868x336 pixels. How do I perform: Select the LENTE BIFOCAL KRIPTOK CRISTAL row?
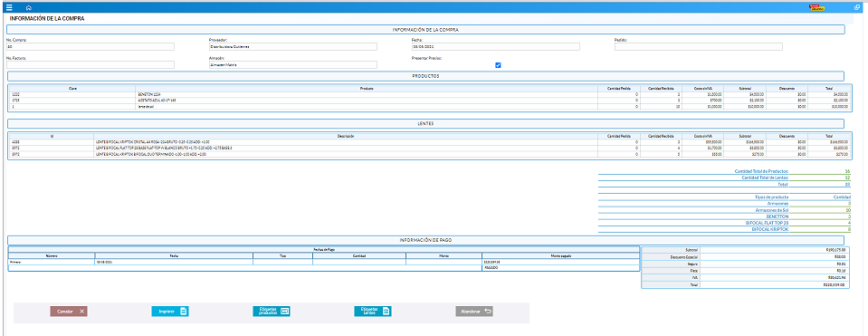click(429, 142)
